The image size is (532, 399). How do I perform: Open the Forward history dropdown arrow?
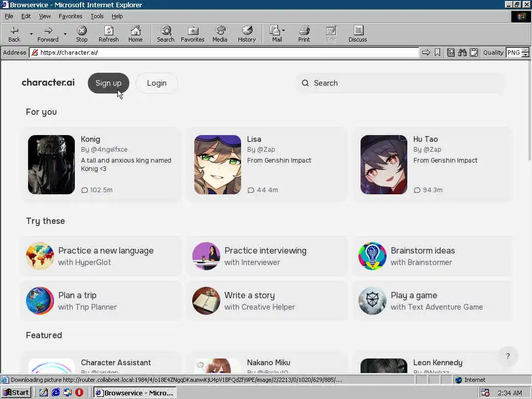point(65,34)
